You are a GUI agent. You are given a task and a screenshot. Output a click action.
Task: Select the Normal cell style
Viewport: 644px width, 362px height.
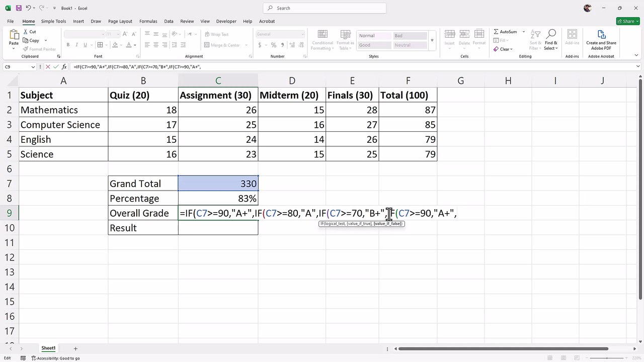coord(374,36)
